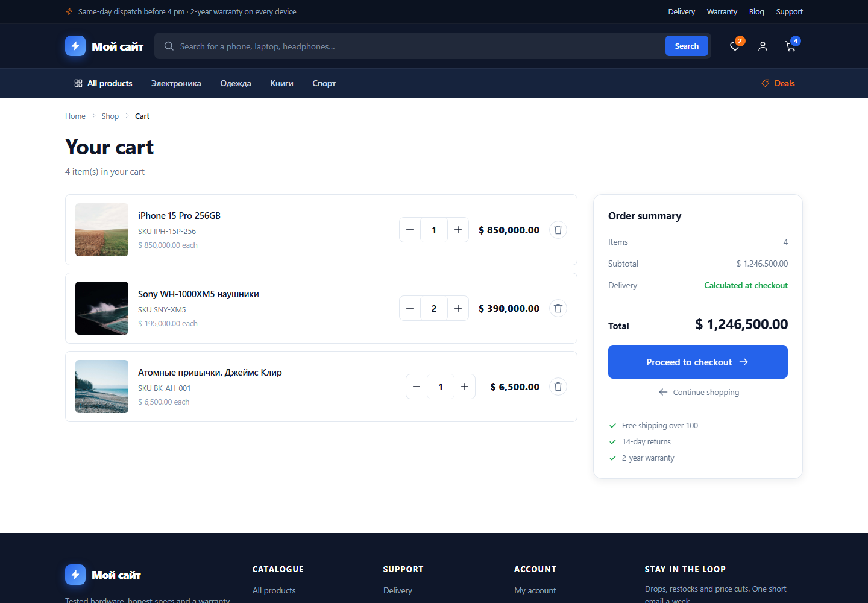
Task: Click the lightning logo icon in header
Action: point(75,46)
